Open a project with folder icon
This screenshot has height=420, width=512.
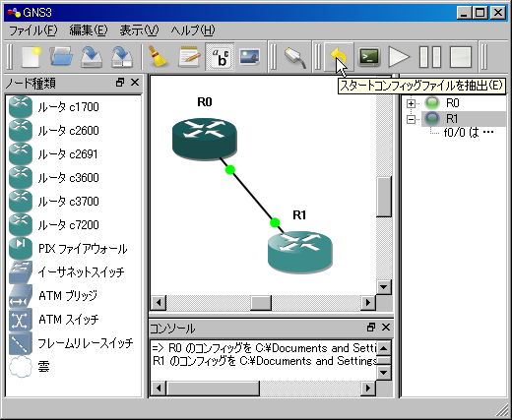click(x=61, y=57)
